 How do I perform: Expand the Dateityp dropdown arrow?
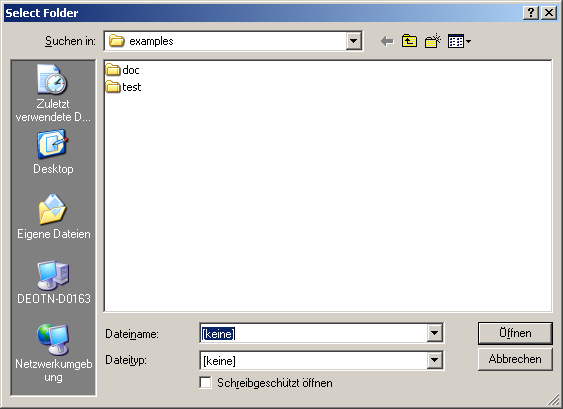coord(434,360)
